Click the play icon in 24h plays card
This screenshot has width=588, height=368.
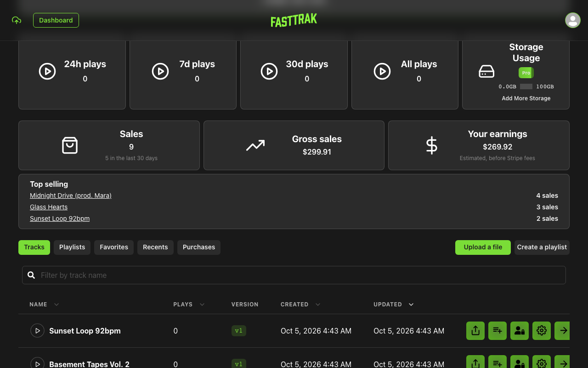coord(47,71)
